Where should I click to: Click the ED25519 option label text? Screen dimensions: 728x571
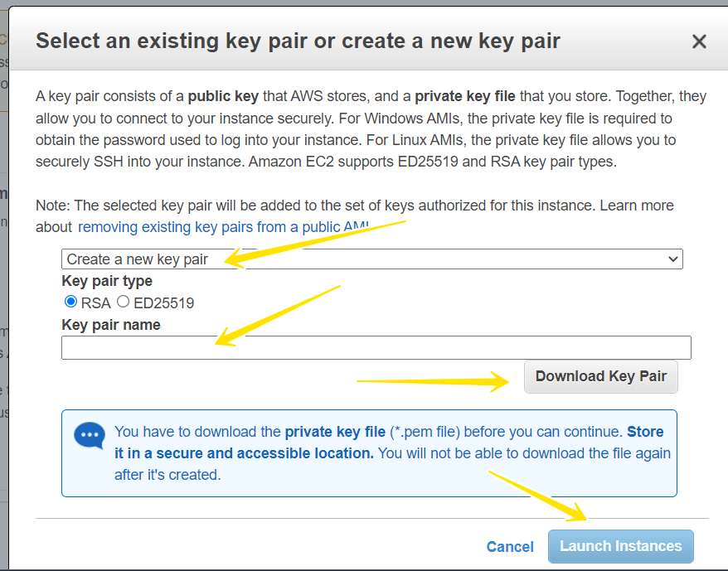coord(163,303)
